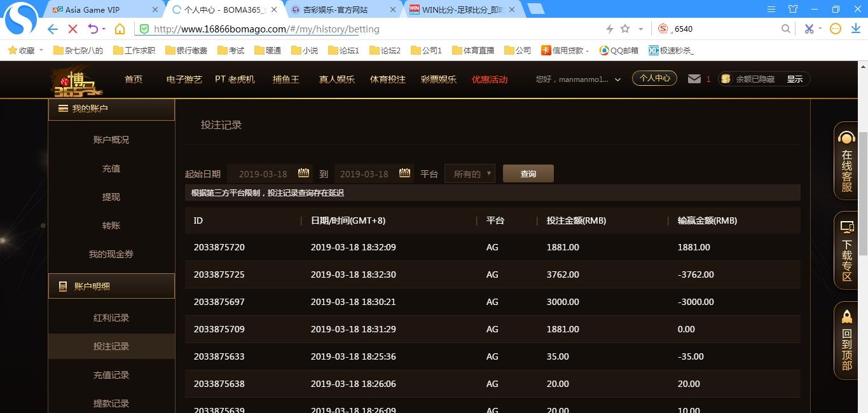Go back using the browser back arrow

point(53,29)
